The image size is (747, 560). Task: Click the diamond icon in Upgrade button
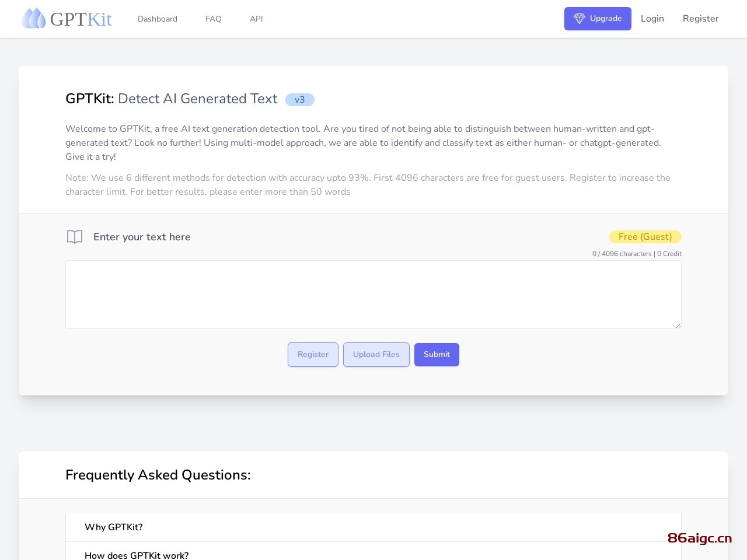point(579,19)
